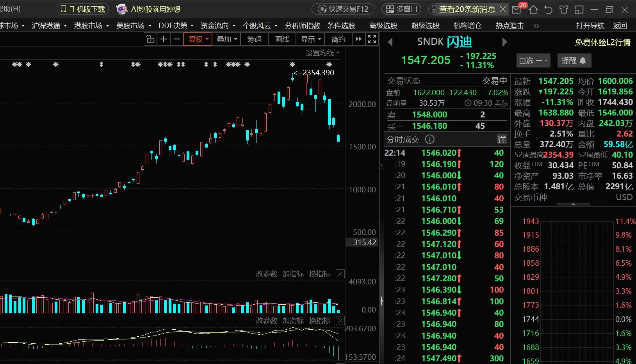This screenshot has height=364, width=636.
Task: Open the 自选 watchlist dropdown
Action: coord(533,60)
